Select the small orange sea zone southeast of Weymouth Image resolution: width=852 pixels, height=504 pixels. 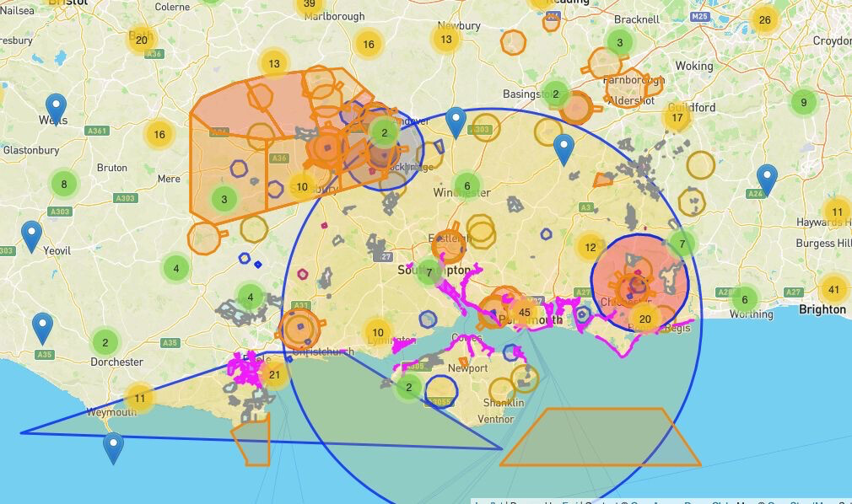coord(252,442)
